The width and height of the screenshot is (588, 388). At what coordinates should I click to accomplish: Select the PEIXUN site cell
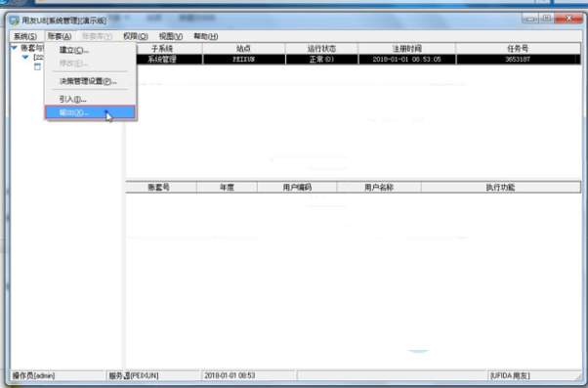point(244,60)
